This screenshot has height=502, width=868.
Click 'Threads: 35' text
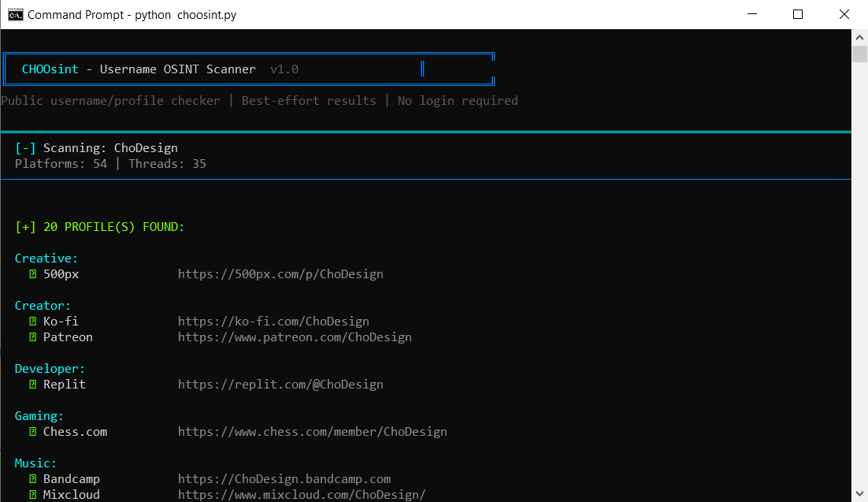167,164
